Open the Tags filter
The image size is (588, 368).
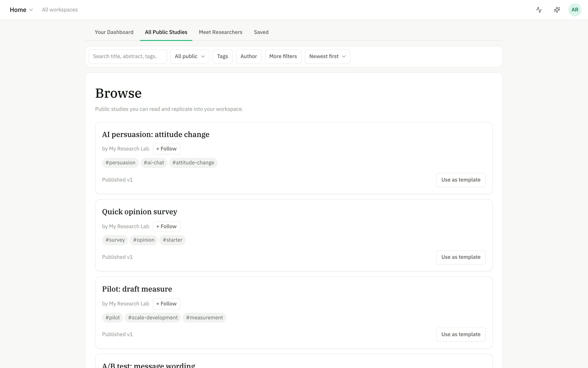223,57
